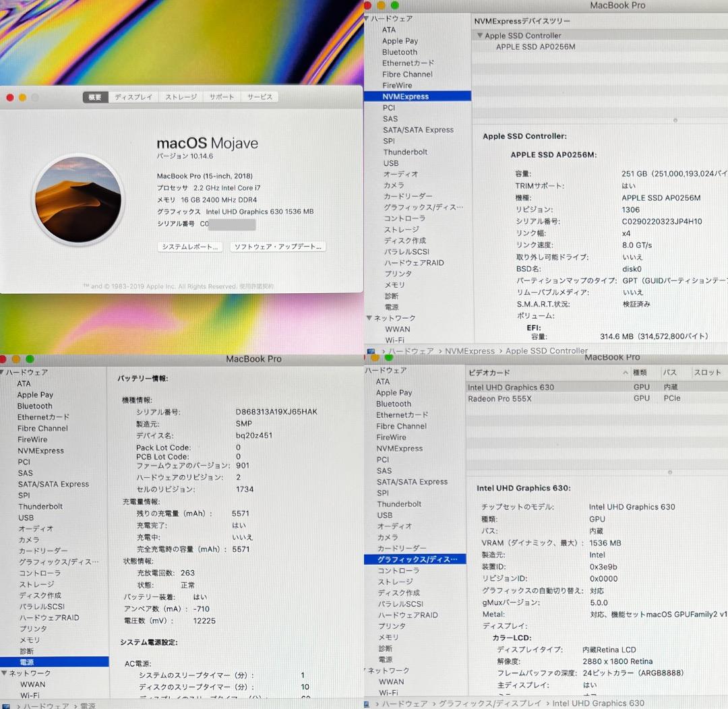728x709 pixels.
Task: Select ディスク作成 in graphics window sidebar
Action: click(x=398, y=593)
